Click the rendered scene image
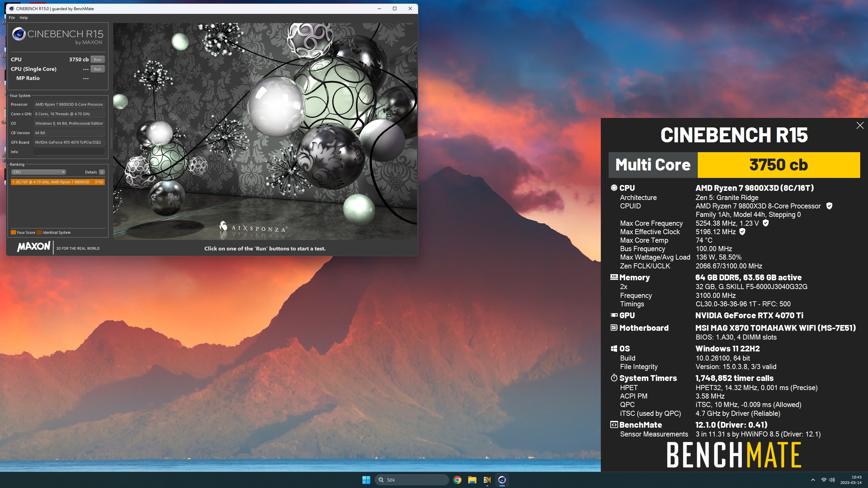This screenshot has height=488, width=868. point(265,131)
